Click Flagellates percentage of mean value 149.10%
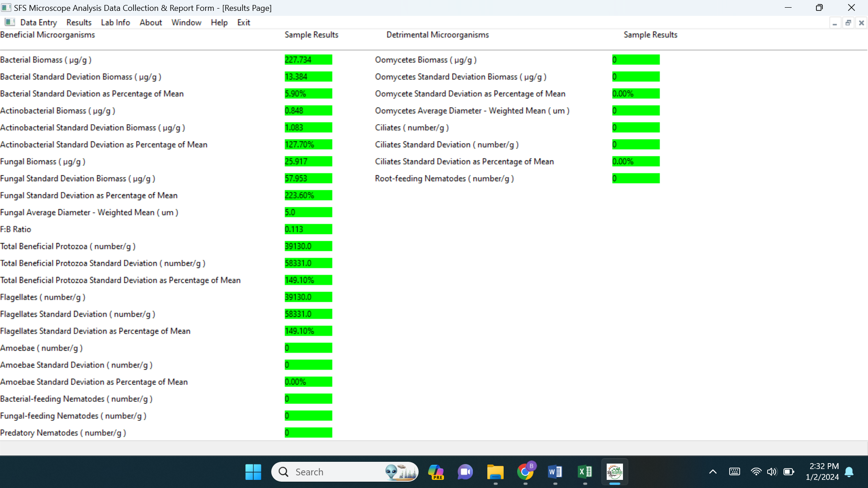The image size is (868, 488). (308, 331)
